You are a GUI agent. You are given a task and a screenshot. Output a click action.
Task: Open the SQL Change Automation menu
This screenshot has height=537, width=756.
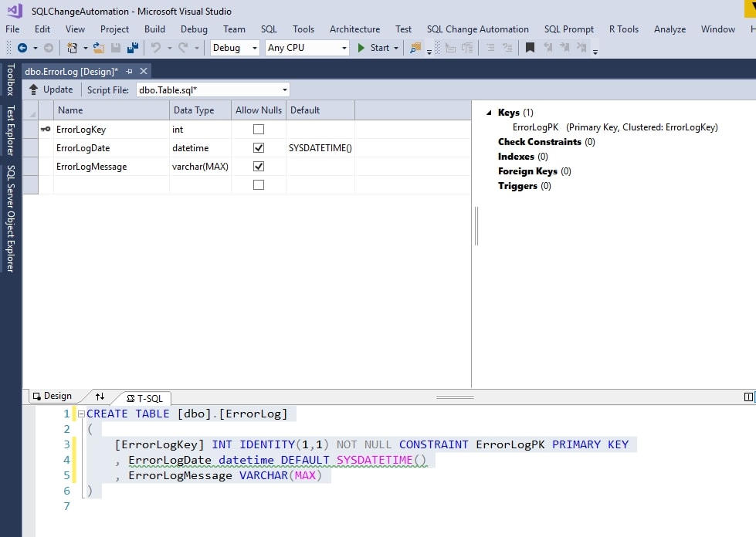click(477, 29)
